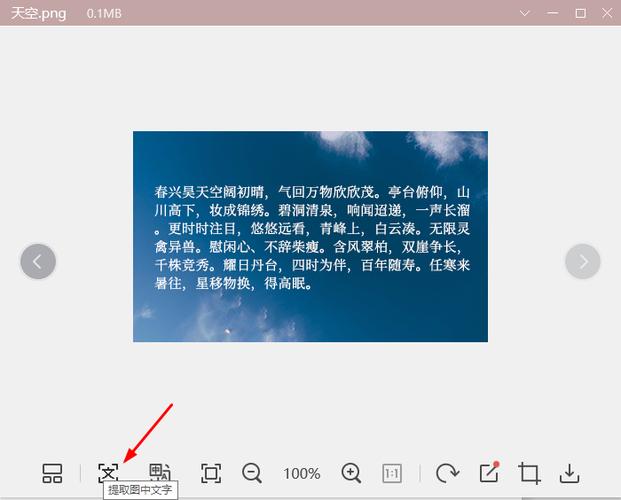Image resolution: width=621 pixels, height=500 pixels.
Task: Click the translate image text icon
Action: point(160,473)
